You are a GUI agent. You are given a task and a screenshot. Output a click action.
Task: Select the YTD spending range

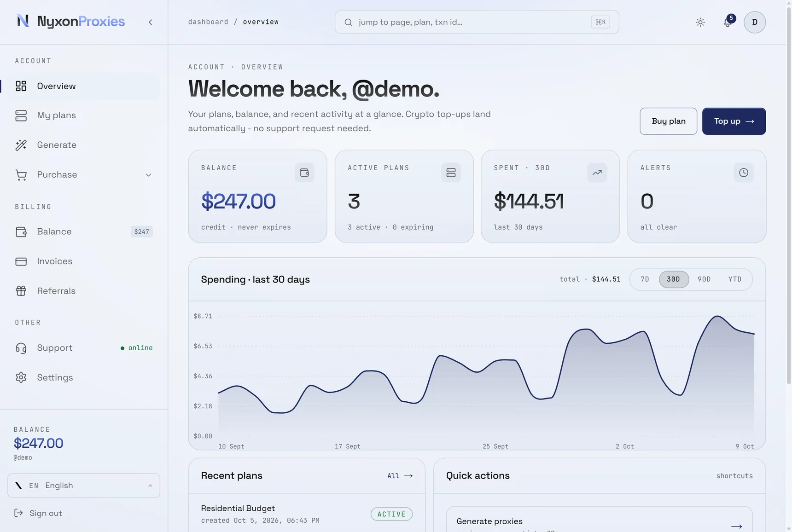click(x=735, y=279)
